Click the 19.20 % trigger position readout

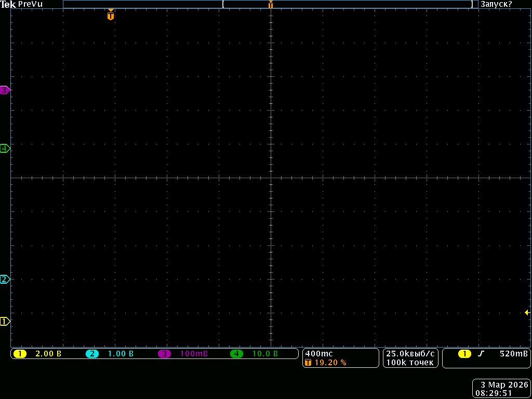[330, 363]
